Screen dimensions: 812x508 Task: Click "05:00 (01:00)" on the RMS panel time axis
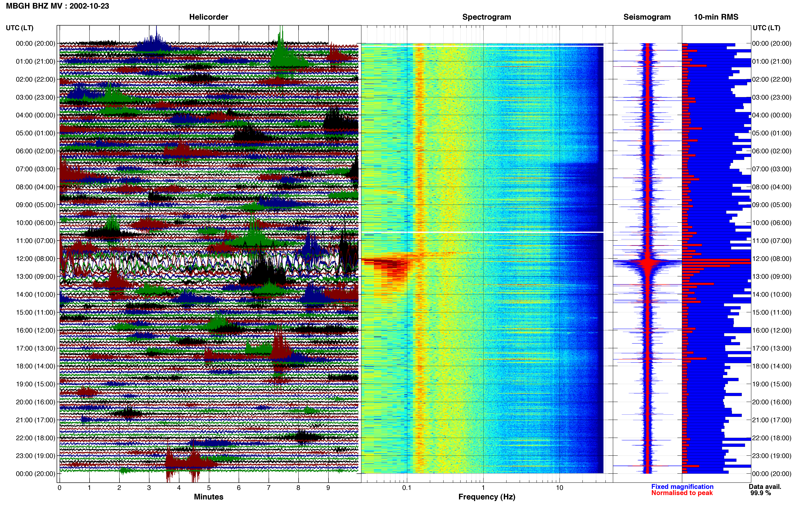pos(772,133)
